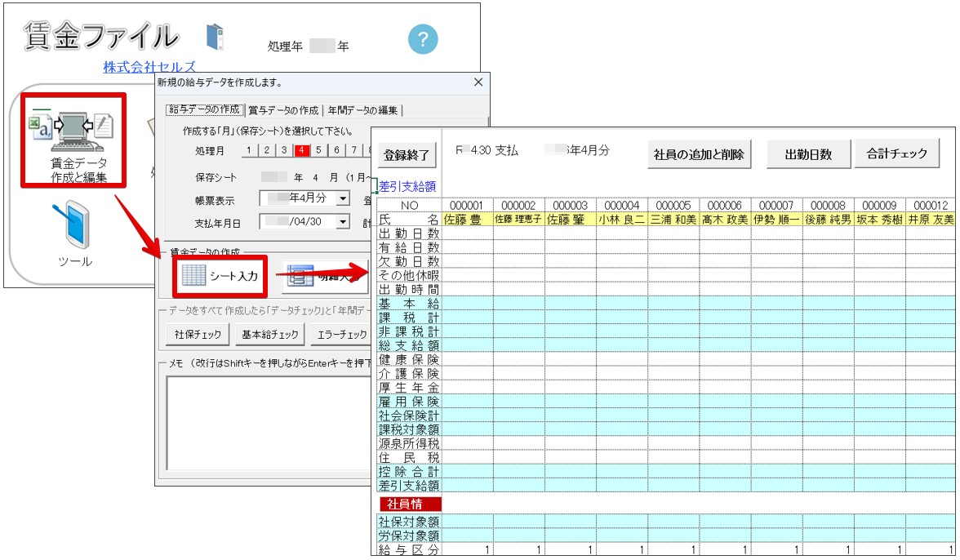Select month 7 in 処理月
Viewport: 960px width, 560px height.
(x=354, y=150)
